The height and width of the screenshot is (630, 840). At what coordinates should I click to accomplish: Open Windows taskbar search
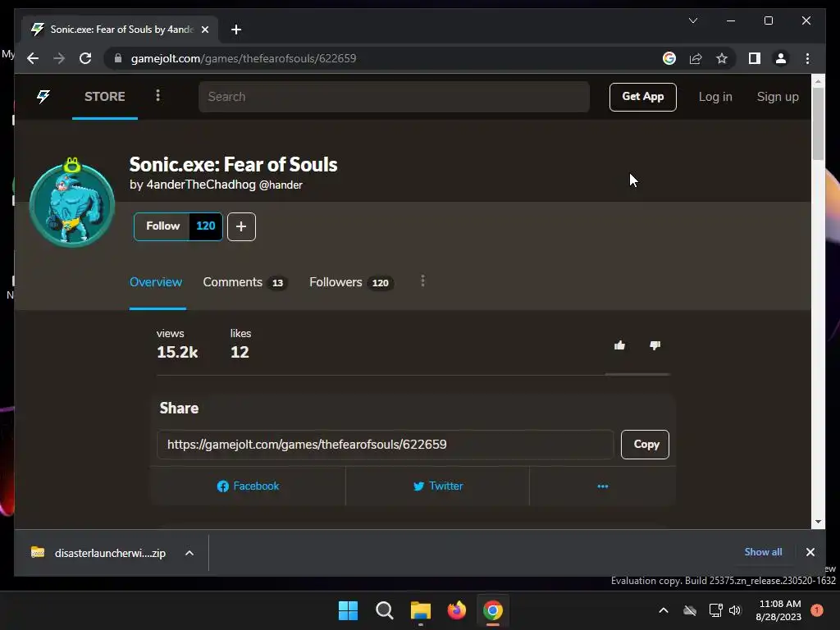tap(385, 610)
